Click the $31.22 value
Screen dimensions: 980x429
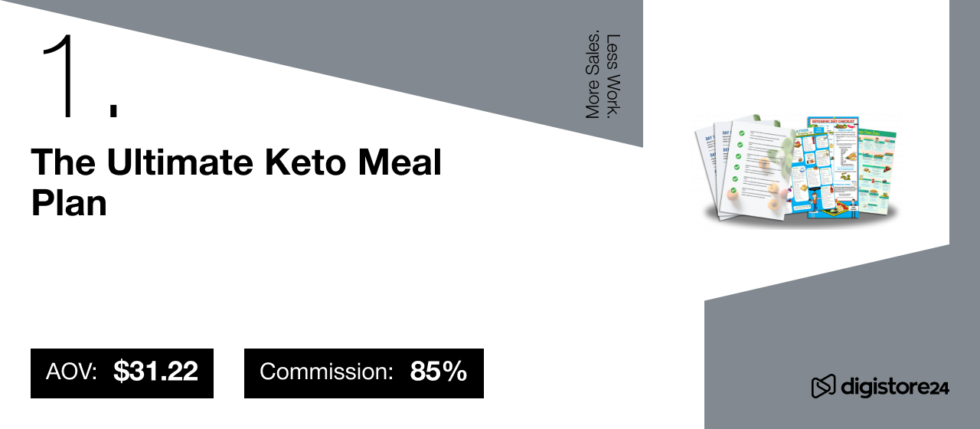(155, 372)
